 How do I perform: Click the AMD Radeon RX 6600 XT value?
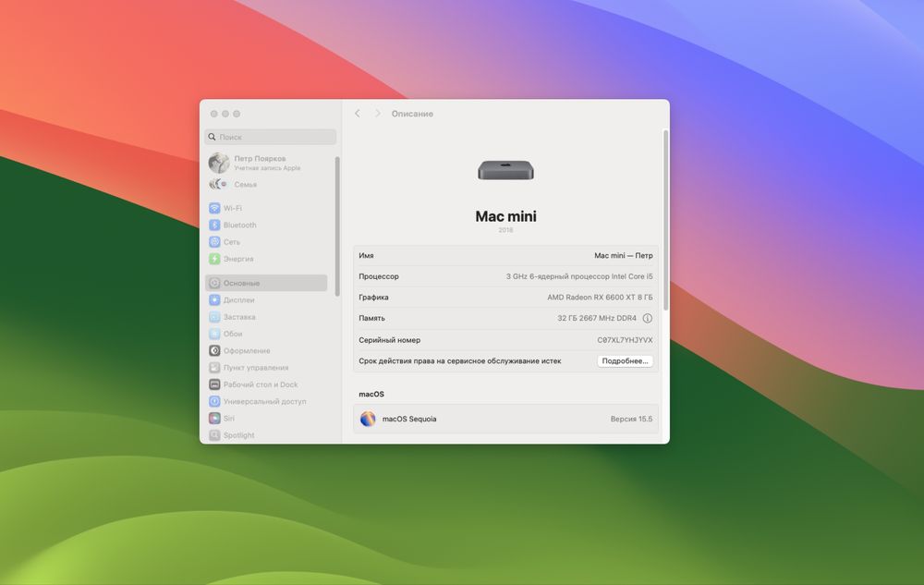coord(600,298)
